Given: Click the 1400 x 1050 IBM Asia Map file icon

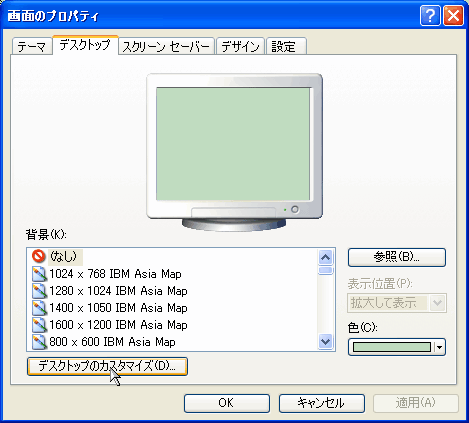Looking at the screenshot, I should pyautogui.click(x=39, y=308).
